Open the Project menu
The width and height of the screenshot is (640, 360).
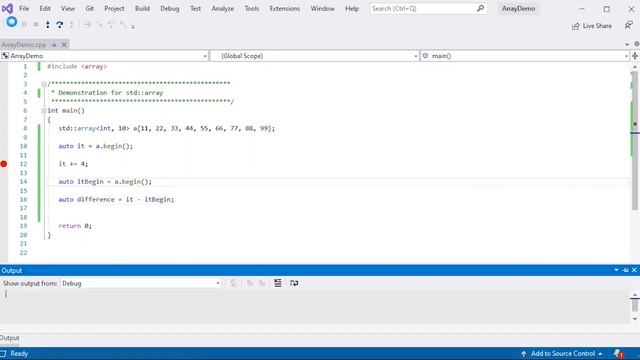point(114,8)
